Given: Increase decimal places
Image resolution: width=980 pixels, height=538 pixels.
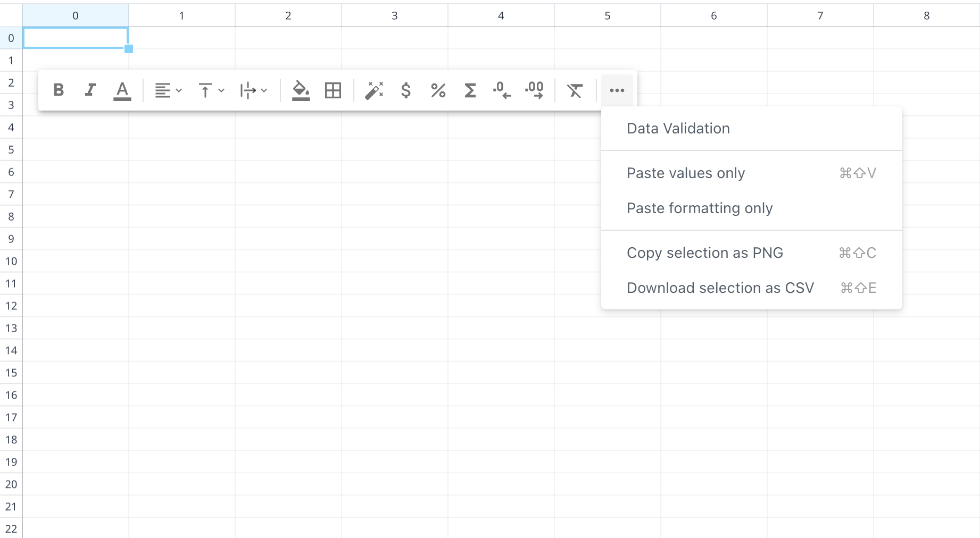Looking at the screenshot, I should click(534, 90).
